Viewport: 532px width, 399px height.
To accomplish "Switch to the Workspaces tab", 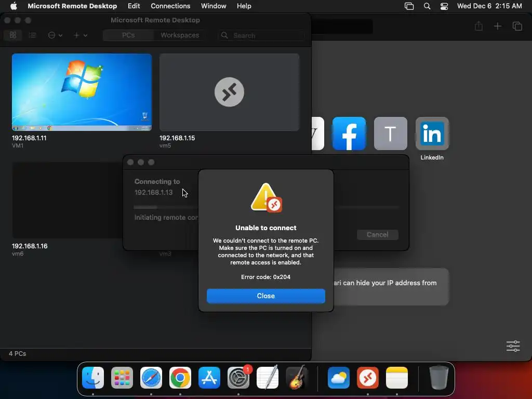I will pyautogui.click(x=179, y=35).
